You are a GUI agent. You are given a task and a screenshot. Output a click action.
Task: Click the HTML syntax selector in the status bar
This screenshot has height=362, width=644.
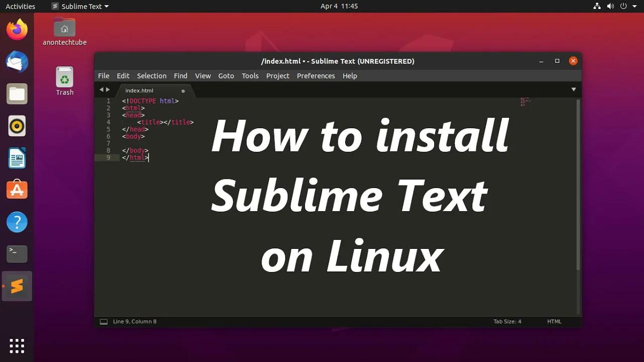pos(554,321)
